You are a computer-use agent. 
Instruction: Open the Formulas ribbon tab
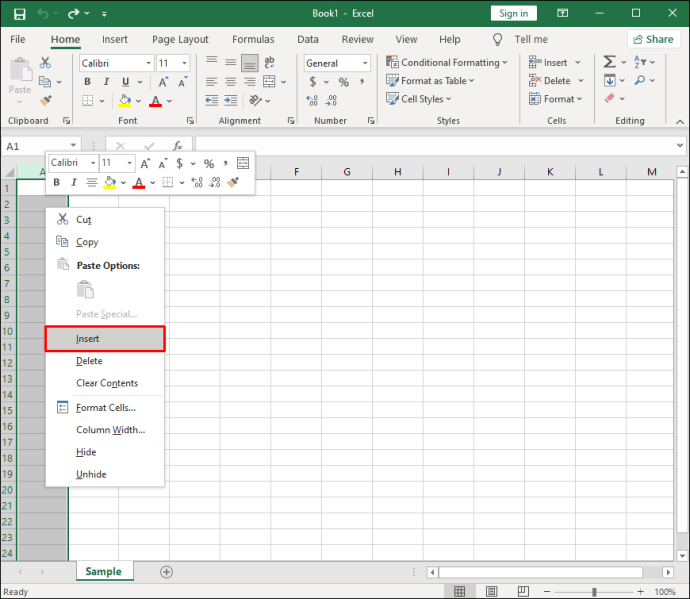[253, 40]
